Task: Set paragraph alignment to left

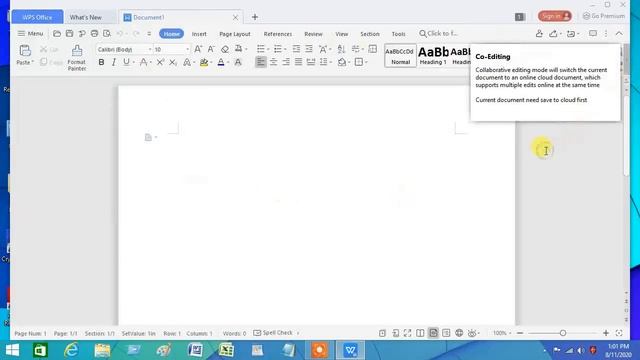Action: point(260,62)
